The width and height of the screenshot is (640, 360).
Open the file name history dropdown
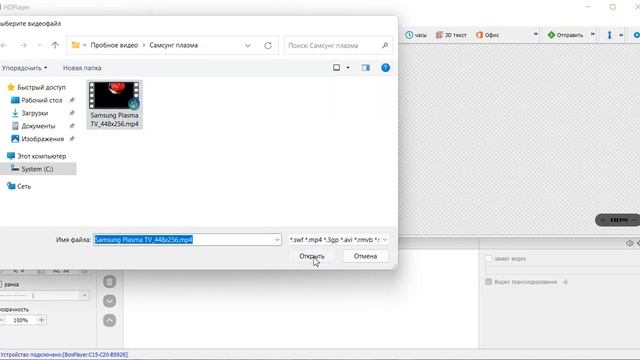(277, 240)
